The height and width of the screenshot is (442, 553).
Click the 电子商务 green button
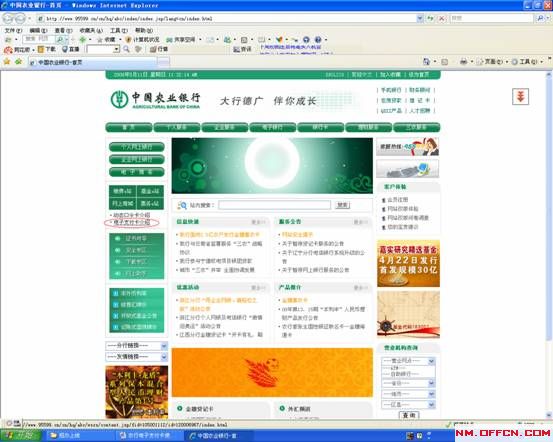coord(136,172)
